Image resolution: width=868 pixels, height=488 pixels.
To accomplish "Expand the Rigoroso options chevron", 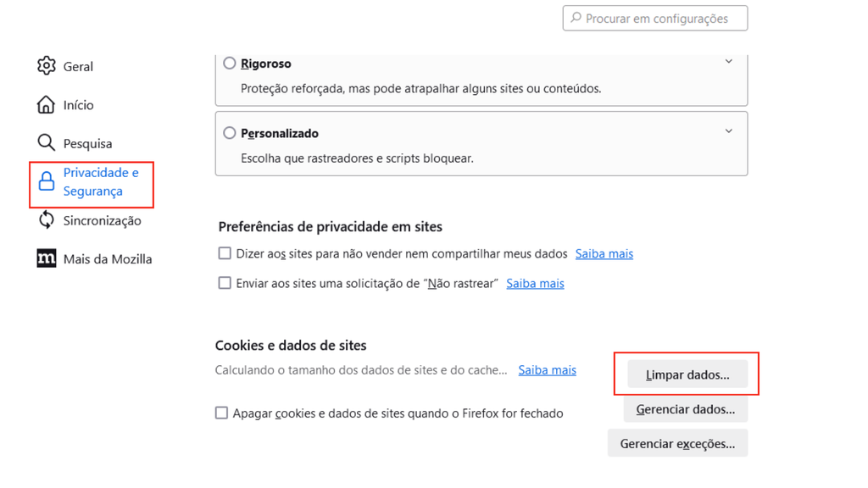I will [x=728, y=61].
